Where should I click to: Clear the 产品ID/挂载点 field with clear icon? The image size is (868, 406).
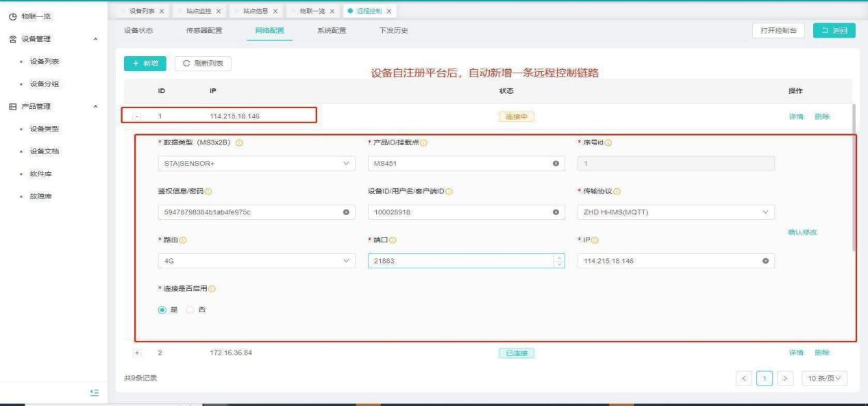556,164
